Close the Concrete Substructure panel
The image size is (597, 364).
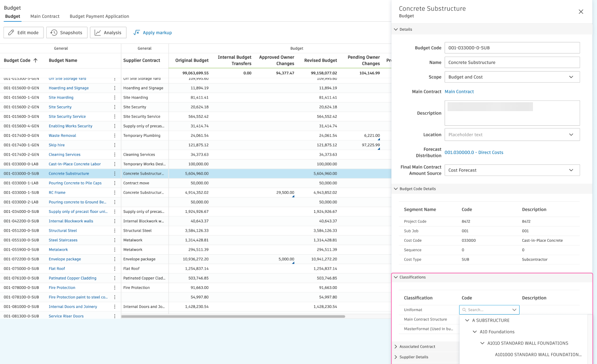[x=581, y=12]
